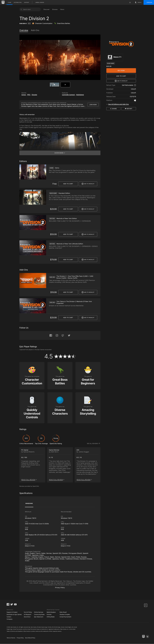Viewport: 154px width, 644px height.
Task: Switch to the Add-Ons tab
Action: pos(35,30)
